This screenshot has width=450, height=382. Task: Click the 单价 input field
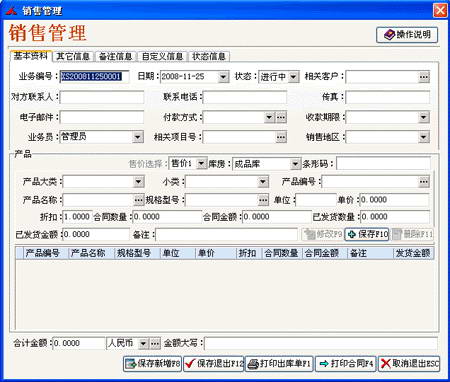pyautogui.click(x=394, y=200)
